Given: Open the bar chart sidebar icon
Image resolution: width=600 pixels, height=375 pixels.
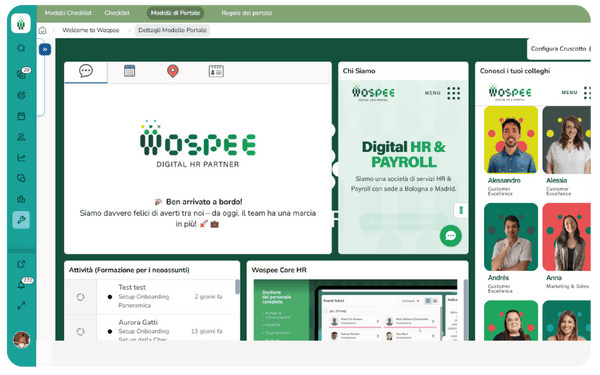Looking at the screenshot, I should click(x=21, y=199).
